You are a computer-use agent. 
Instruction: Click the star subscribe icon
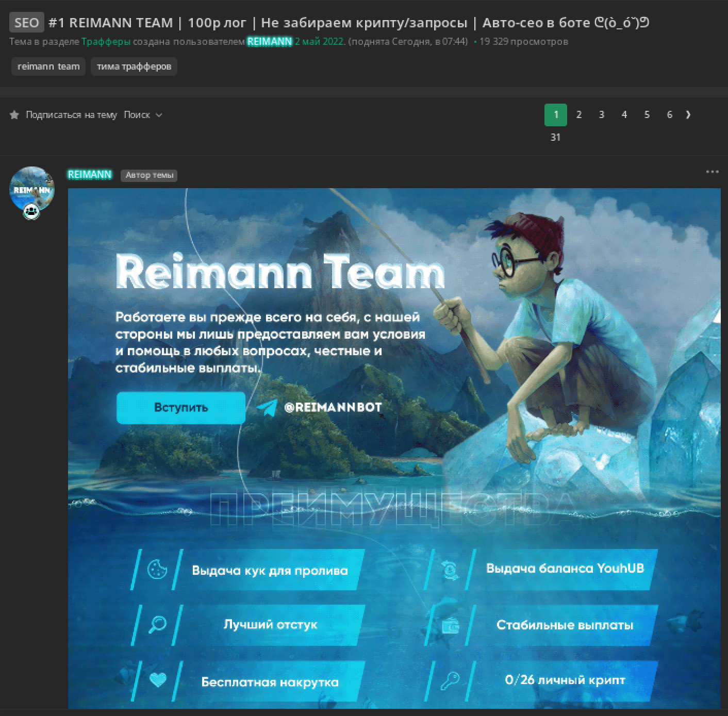[14, 115]
